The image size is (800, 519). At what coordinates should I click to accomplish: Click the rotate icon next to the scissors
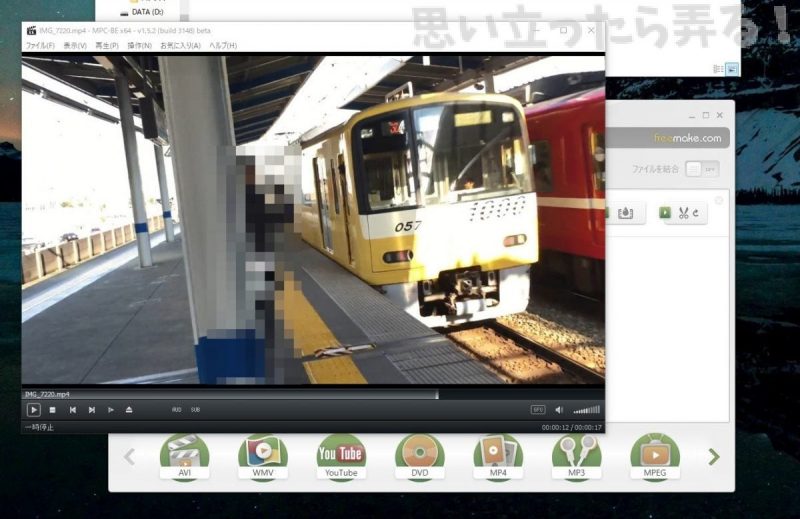(x=696, y=213)
